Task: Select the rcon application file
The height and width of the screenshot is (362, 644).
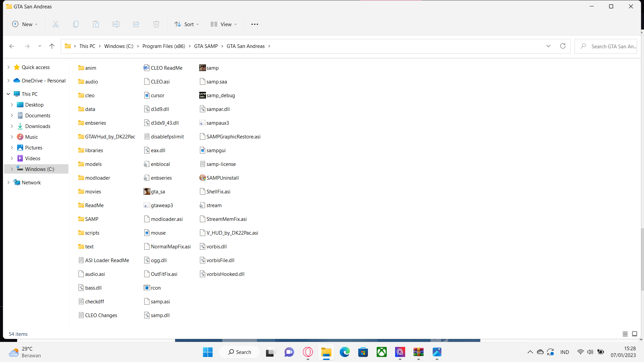Action: [x=152, y=288]
